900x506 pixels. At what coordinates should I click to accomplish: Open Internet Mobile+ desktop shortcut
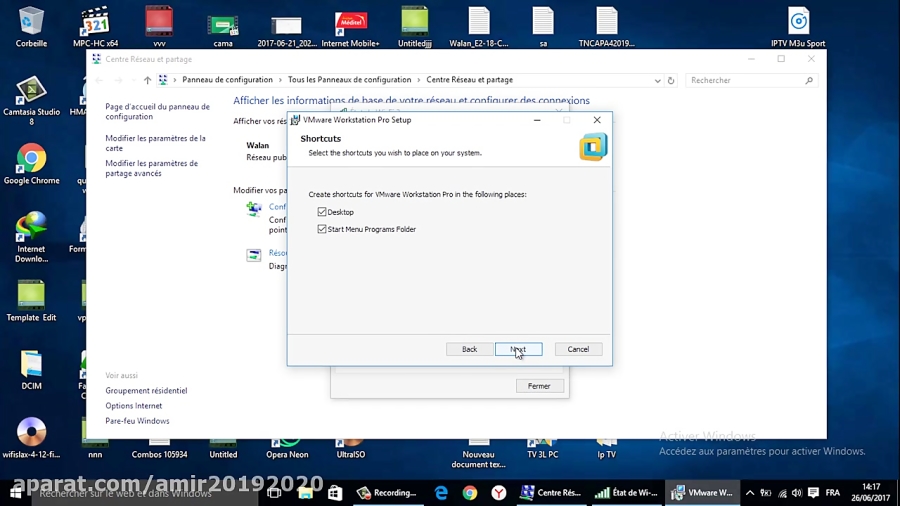click(x=350, y=27)
